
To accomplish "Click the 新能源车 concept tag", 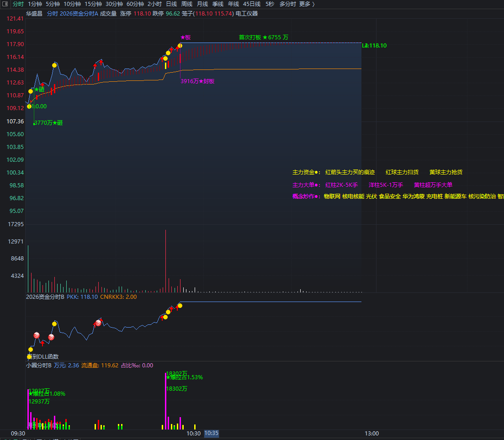I will coord(455,196).
